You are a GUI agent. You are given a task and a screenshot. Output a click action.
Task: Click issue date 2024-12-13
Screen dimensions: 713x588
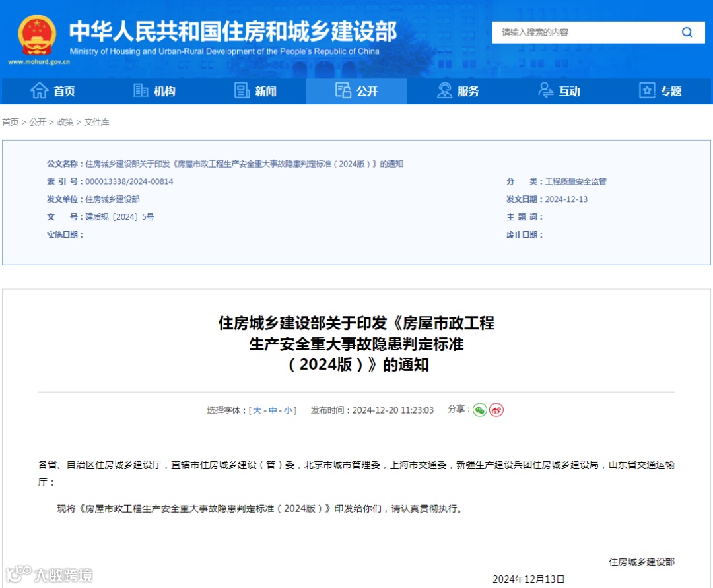click(x=566, y=199)
